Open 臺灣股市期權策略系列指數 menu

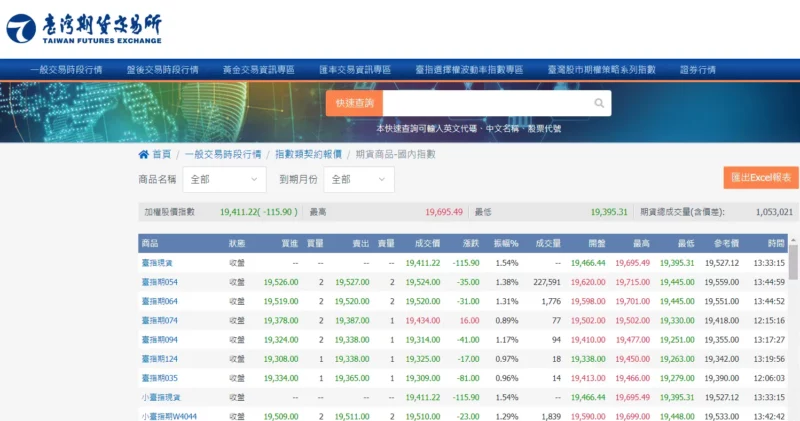pyautogui.click(x=602, y=70)
